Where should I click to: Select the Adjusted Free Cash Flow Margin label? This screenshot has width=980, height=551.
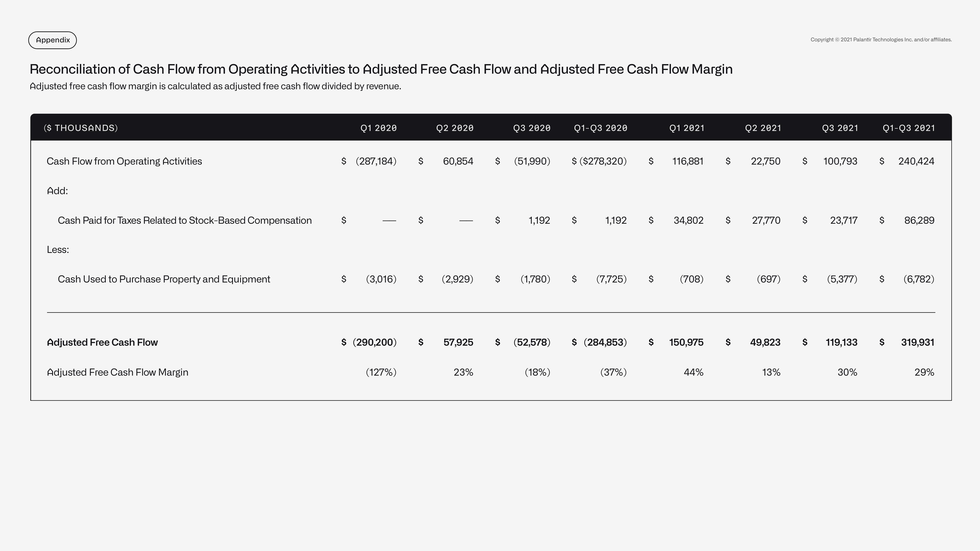coord(118,372)
